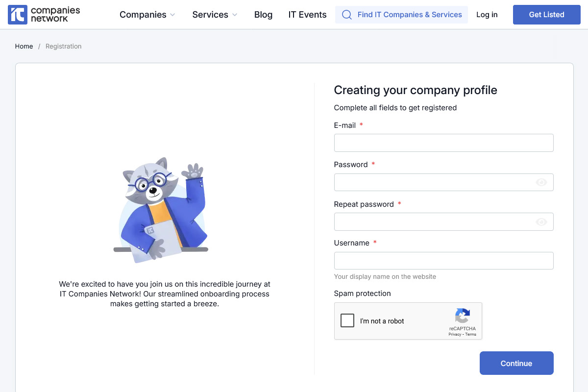This screenshot has height=392, width=588.
Task: Open reCAPTCHA Terms link
Action: 471,334
